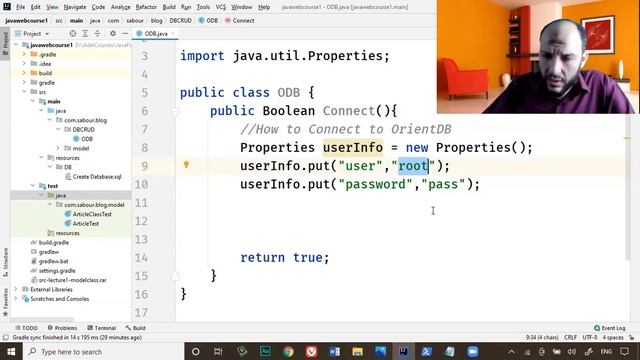The image size is (640, 360).
Task: Open the IntelliJ app icon in the taskbar
Action: pyautogui.click(x=404, y=351)
